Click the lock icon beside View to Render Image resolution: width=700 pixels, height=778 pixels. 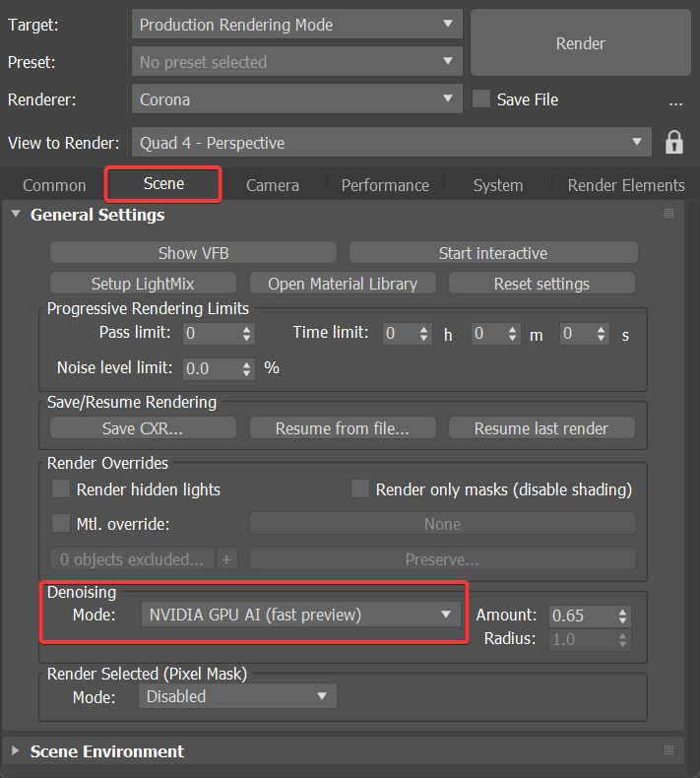tap(674, 142)
